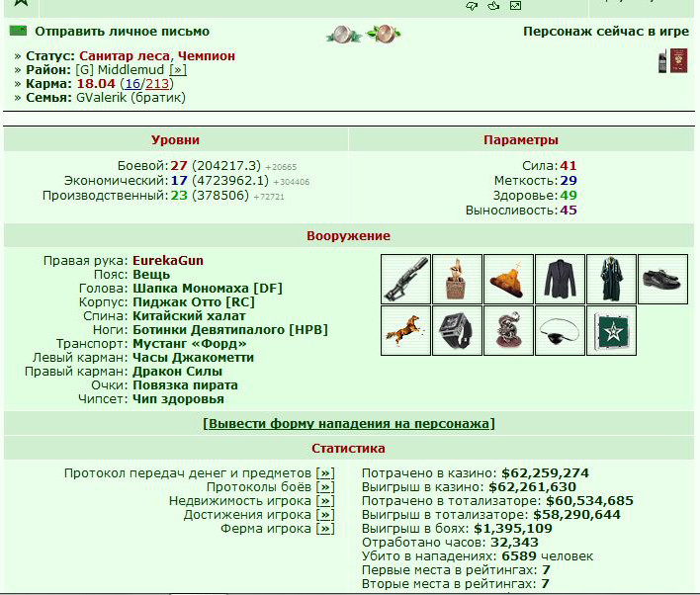Click the thumbs-down hand icon at top
Viewport: 700px width, 595px height.
[472, 5]
